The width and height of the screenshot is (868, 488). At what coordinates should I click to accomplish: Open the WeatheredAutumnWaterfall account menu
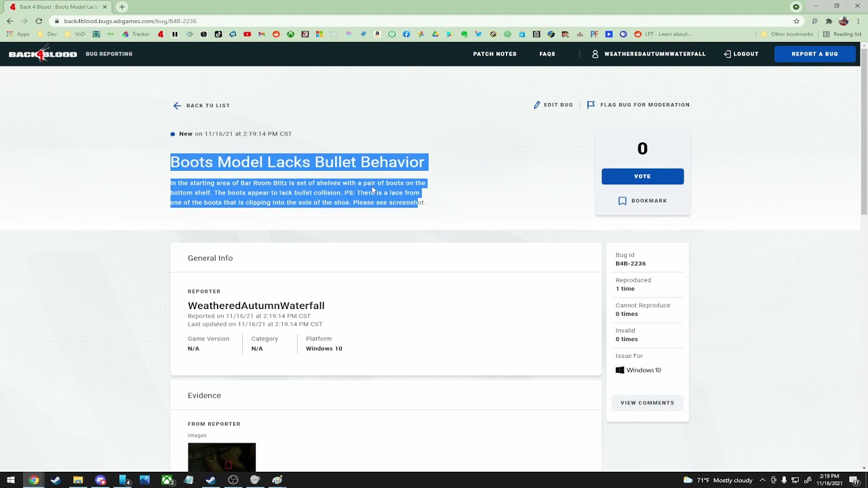pos(649,54)
